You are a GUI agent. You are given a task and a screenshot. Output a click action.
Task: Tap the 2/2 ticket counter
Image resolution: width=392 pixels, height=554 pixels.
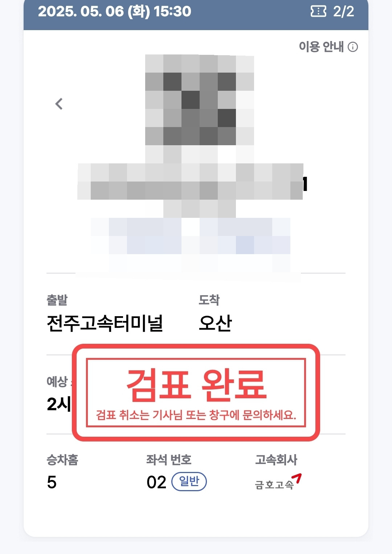[x=343, y=12]
